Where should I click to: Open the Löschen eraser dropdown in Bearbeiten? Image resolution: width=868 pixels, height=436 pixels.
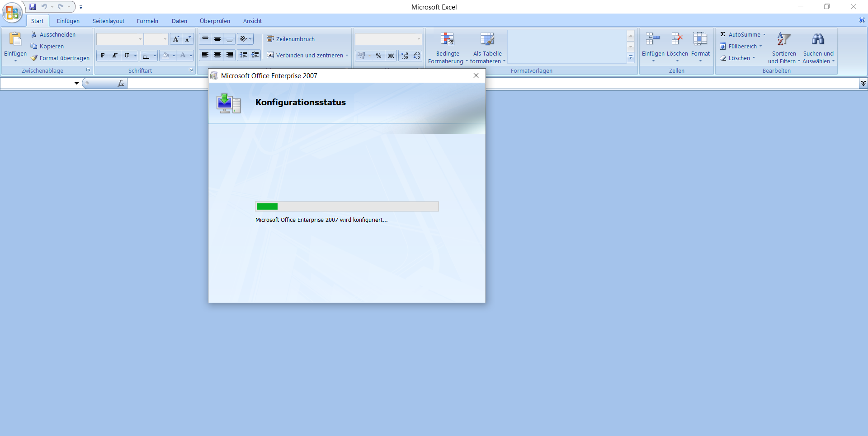pos(737,58)
